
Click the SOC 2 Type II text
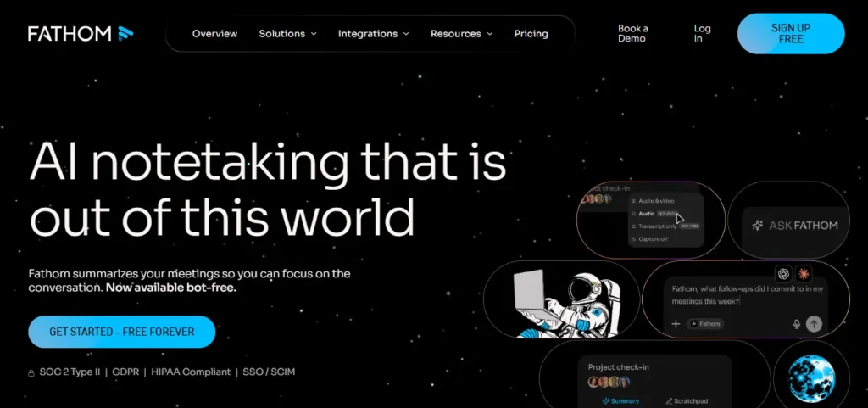pyautogui.click(x=70, y=372)
